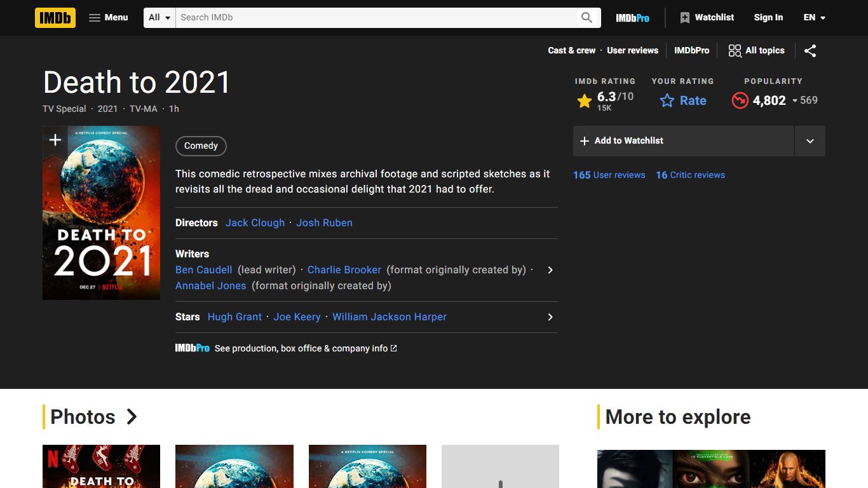Image resolution: width=868 pixels, height=488 pixels.
Task: Click the IMDbPro logo near production info
Action: point(193,348)
